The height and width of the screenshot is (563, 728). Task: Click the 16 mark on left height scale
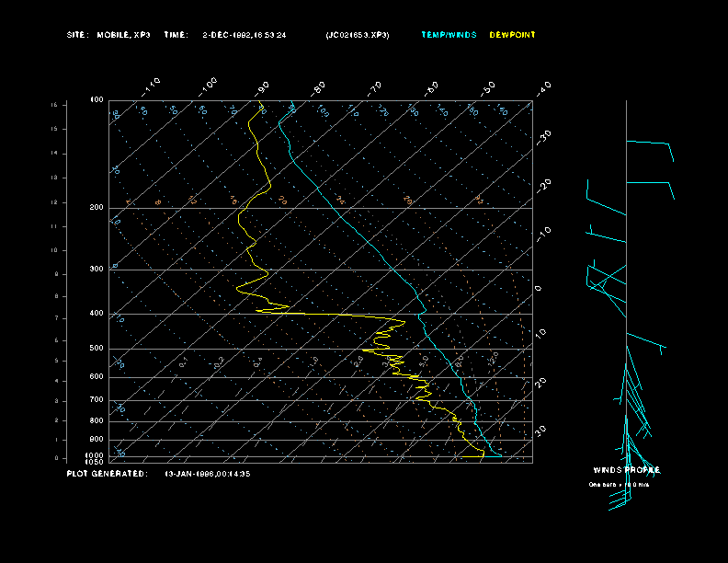[x=54, y=105]
